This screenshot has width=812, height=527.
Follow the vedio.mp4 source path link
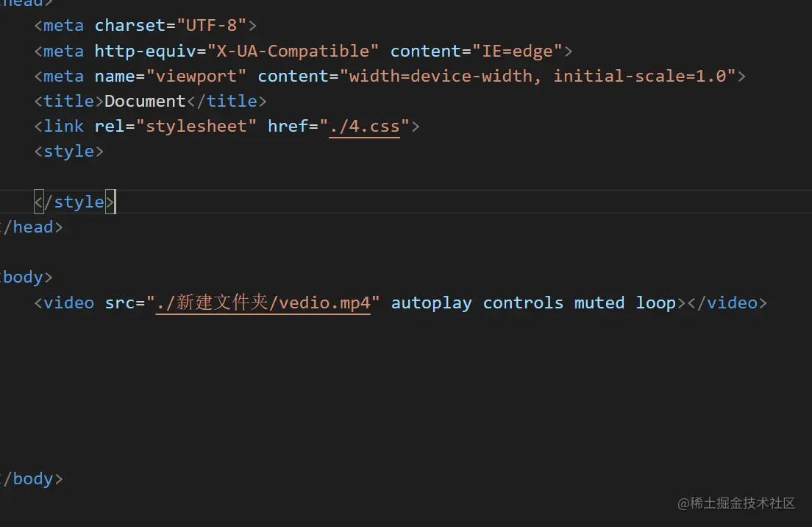tap(263, 303)
